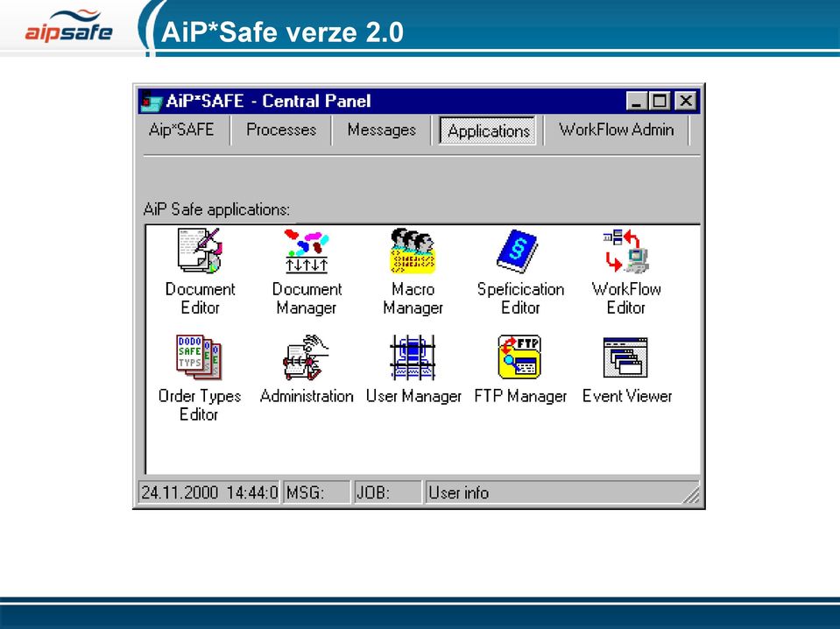This screenshot has height=629, width=840.
Task: Open the FTP Manager icon
Action: (x=519, y=357)
